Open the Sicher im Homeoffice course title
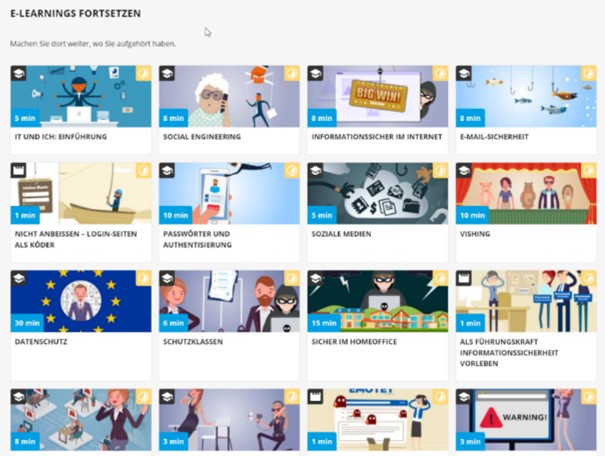Screen dimensions: 605x456 point(354,342)
